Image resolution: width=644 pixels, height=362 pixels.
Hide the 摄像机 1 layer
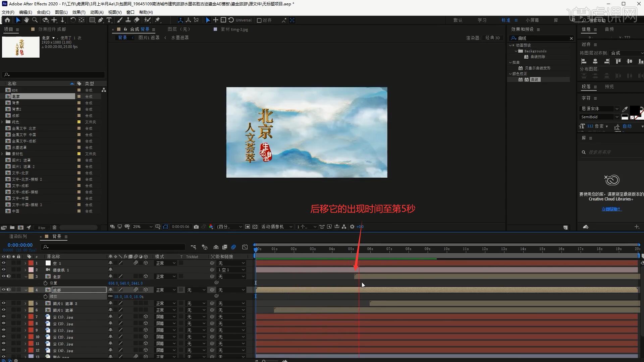point(4,270)
